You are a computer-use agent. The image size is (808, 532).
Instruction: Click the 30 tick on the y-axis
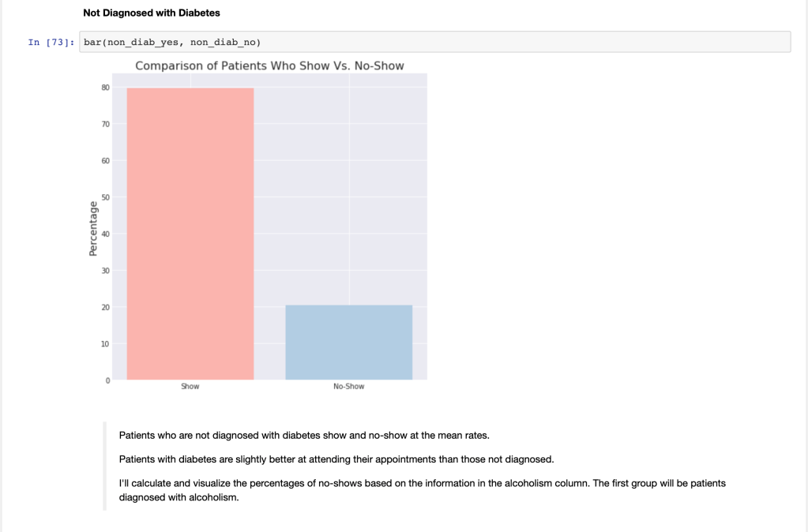[x=105, y=271]
